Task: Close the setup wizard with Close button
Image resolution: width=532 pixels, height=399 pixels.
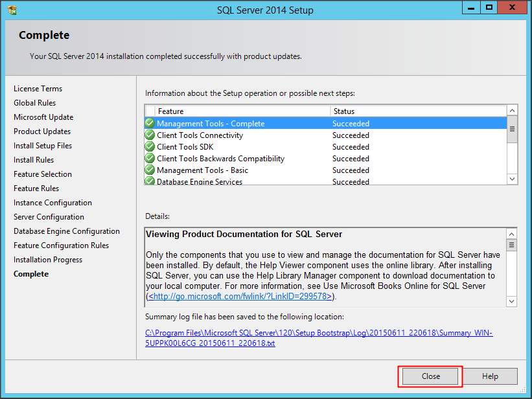Action: pos(431,376)
